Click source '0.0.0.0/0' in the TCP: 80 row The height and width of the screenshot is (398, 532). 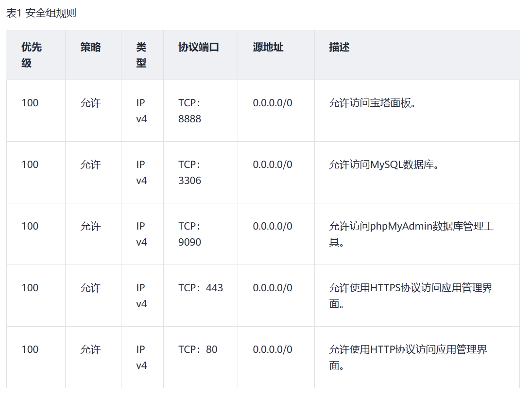tap(273, 350)
